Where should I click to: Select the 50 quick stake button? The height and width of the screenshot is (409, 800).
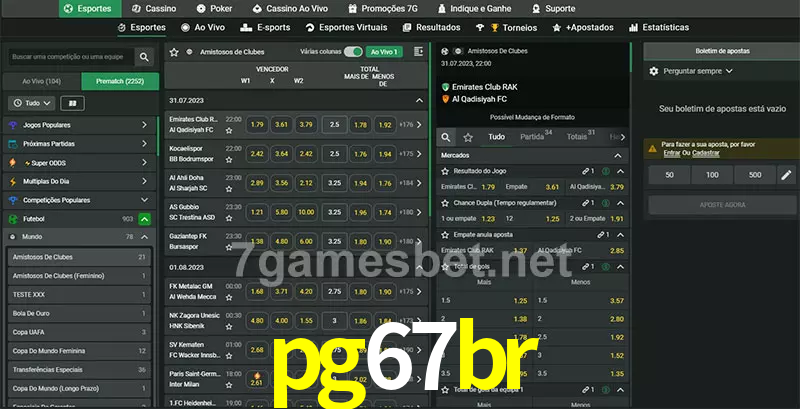coord(669,175)
